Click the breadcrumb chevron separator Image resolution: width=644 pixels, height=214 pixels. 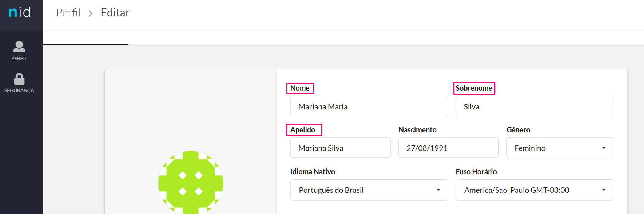tap(91, 13)
